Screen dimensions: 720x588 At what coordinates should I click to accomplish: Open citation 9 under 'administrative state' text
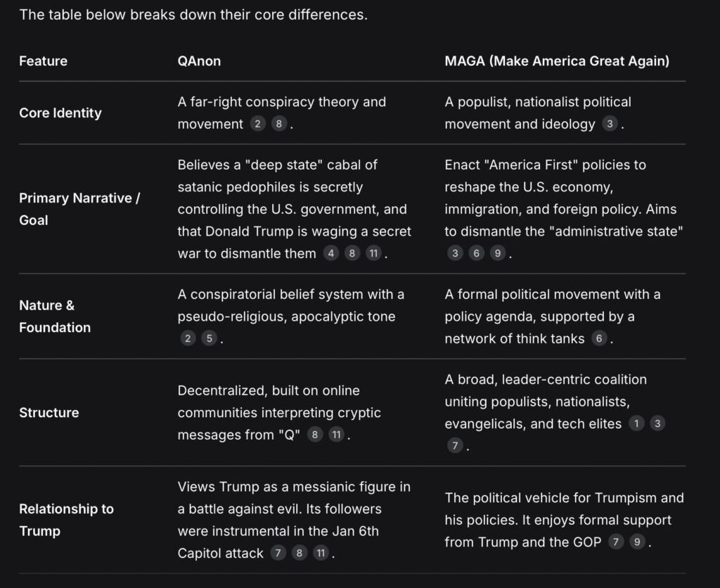point(498,253)
